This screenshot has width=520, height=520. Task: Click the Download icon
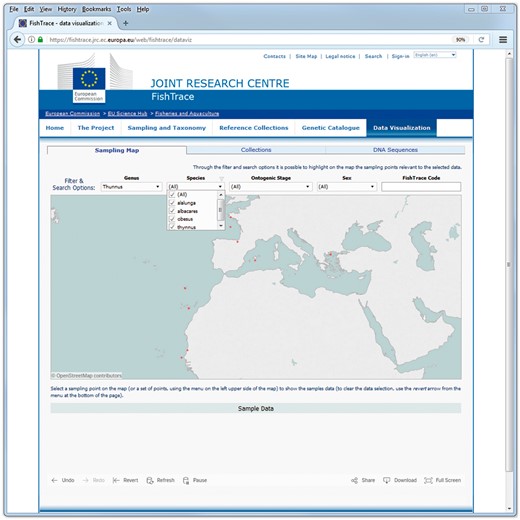(387, 480)
